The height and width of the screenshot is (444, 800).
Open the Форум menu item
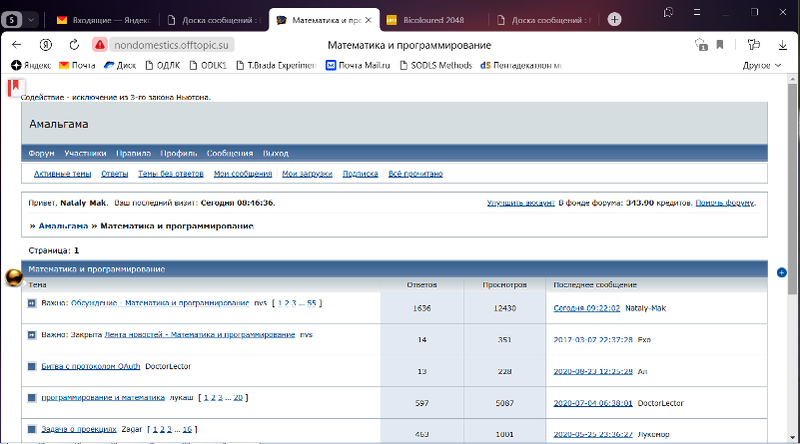click(41, 153)
